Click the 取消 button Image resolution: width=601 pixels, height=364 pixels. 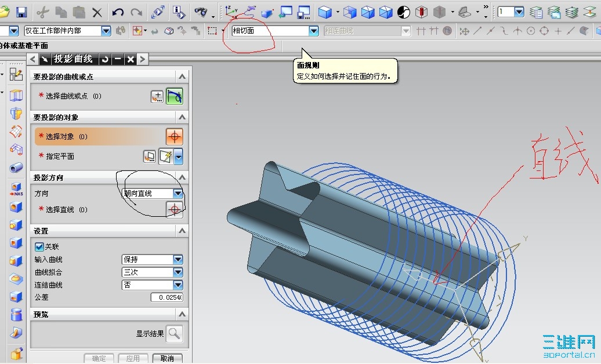(167, 358)
